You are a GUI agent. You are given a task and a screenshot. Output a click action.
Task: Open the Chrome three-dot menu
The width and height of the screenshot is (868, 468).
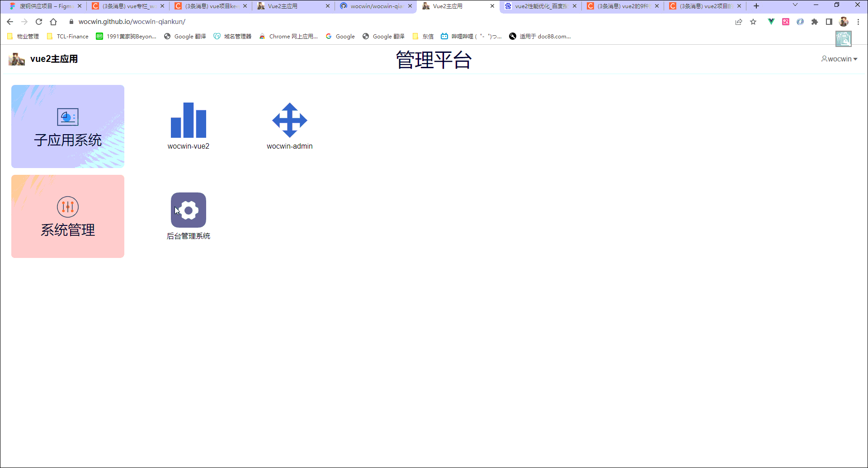point(859,22)
